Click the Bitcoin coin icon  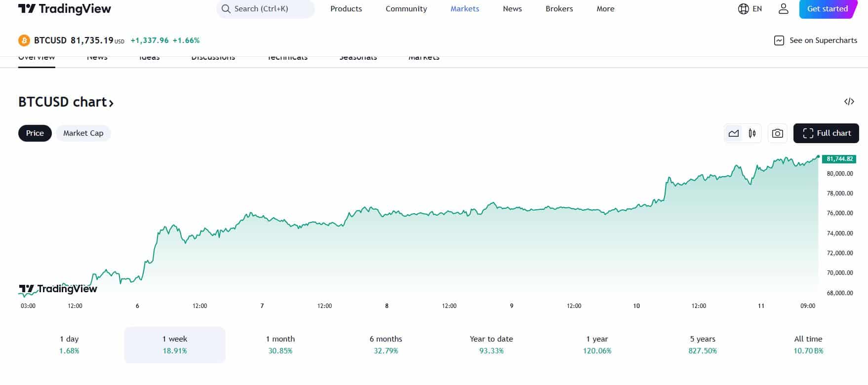(x=24, y=40)
